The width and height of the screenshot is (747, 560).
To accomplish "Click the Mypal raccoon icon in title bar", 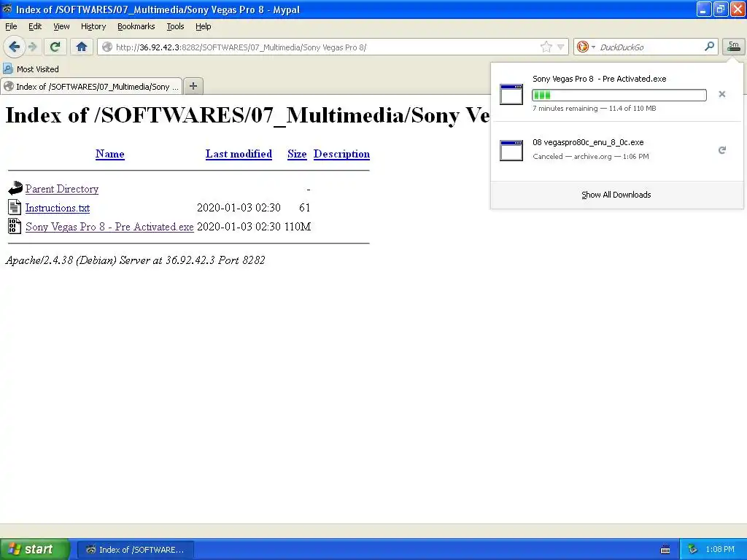I will [x=7, y=9].
